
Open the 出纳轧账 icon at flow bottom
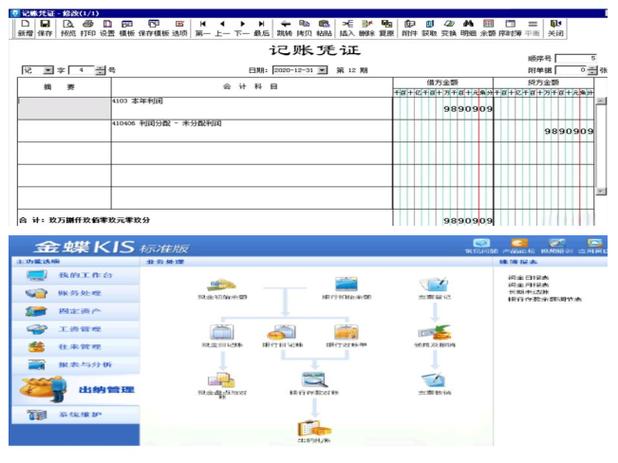[314, 432]
